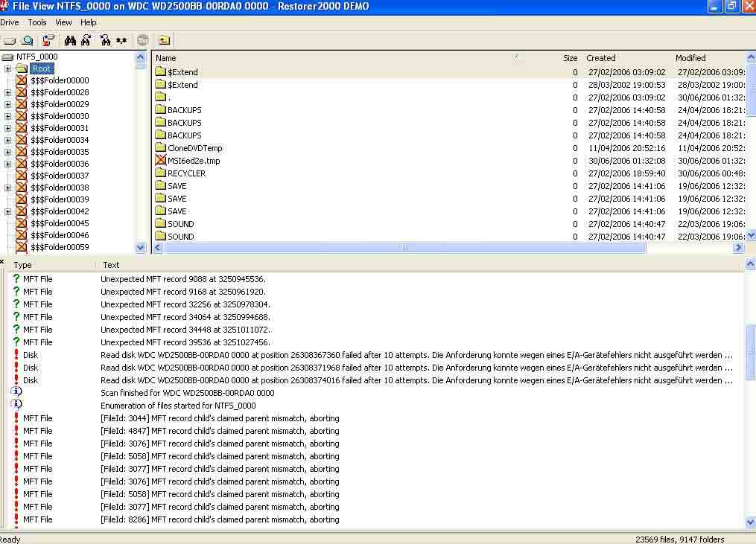Screen dimensions: 756x544
Task: Open the Help menu
Action: click(x=88, y=22)
